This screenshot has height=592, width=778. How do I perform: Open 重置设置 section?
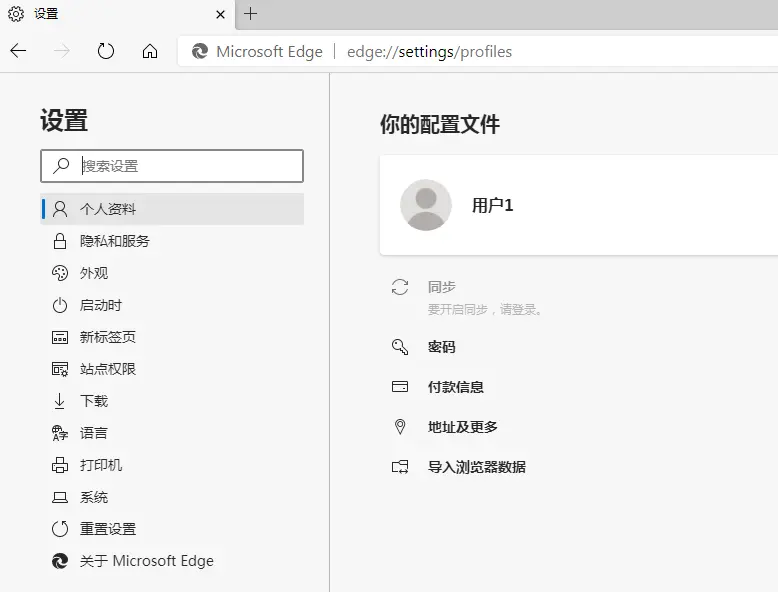point(172,529)
